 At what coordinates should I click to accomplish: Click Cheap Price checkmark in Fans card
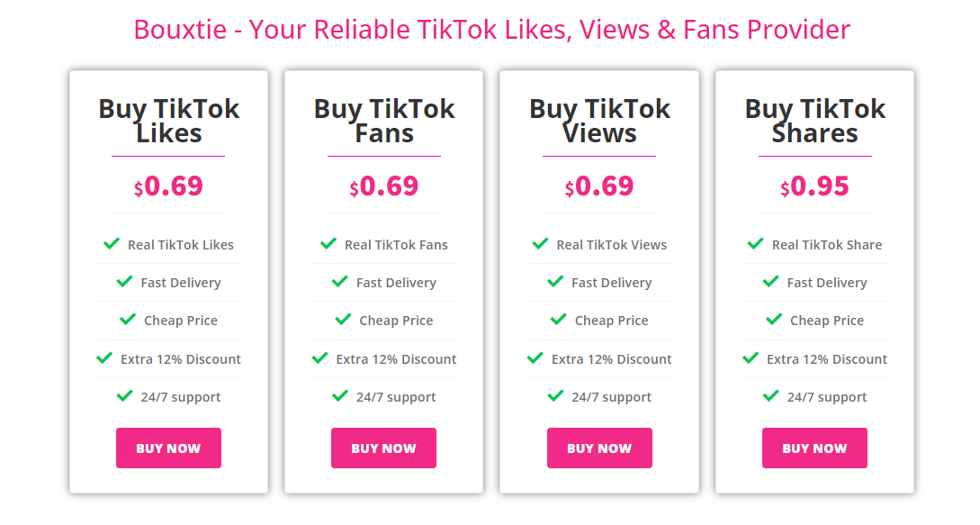[x=343, y=319]
